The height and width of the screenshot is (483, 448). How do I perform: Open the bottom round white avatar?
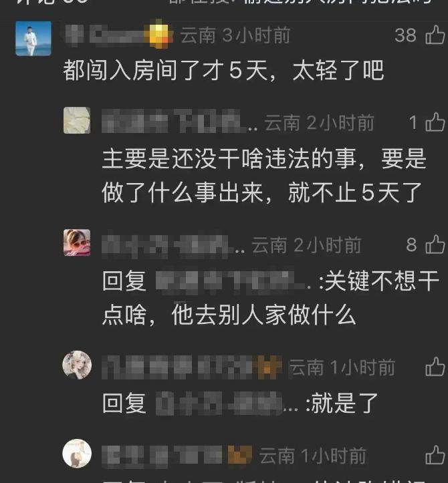[x=77, y=453]
